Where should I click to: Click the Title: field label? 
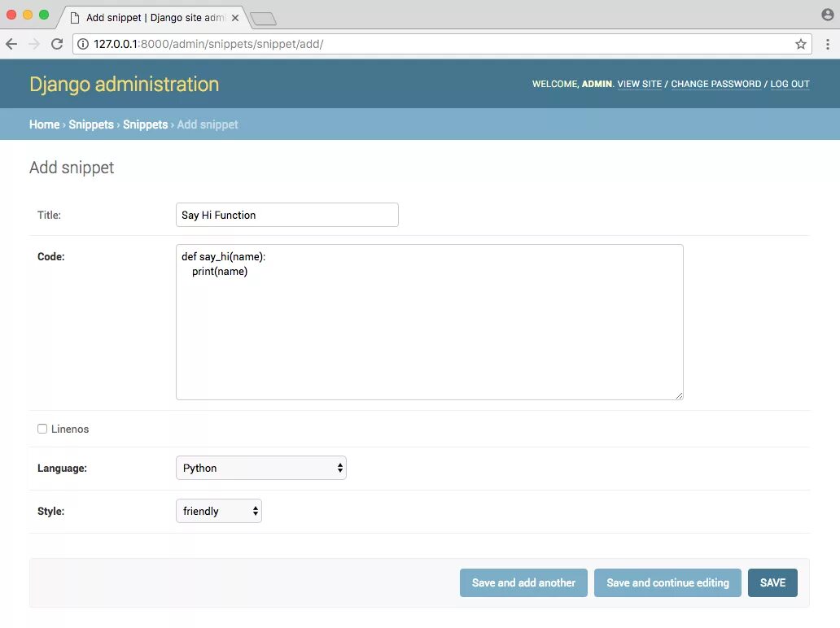(x=50, y=215)
